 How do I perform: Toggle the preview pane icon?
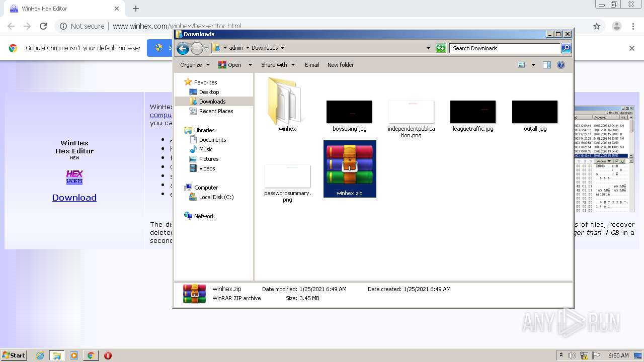pos(547,65)
